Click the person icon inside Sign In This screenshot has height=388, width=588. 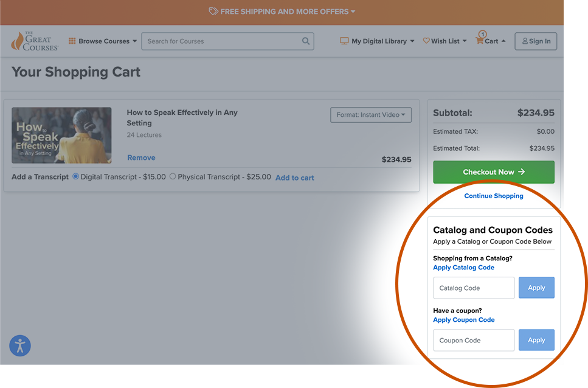click(x=524, y=41)
